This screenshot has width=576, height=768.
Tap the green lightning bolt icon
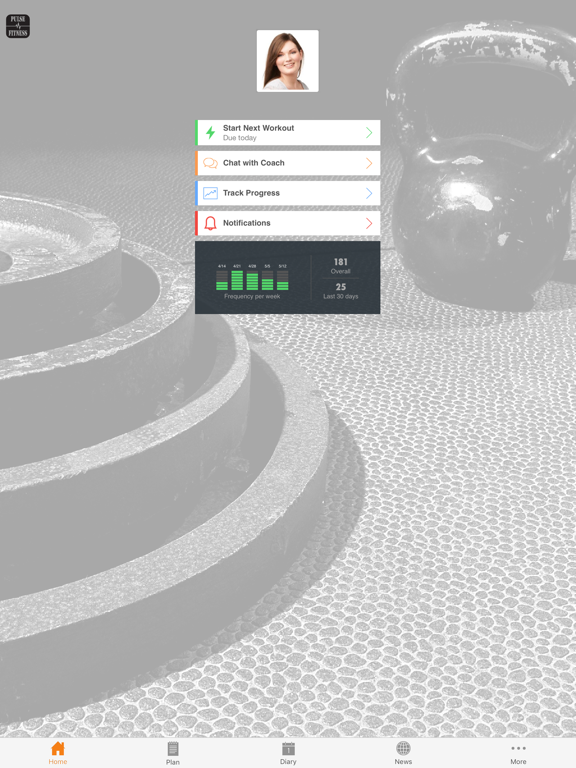pyautogui.click(x=210, y=133)
